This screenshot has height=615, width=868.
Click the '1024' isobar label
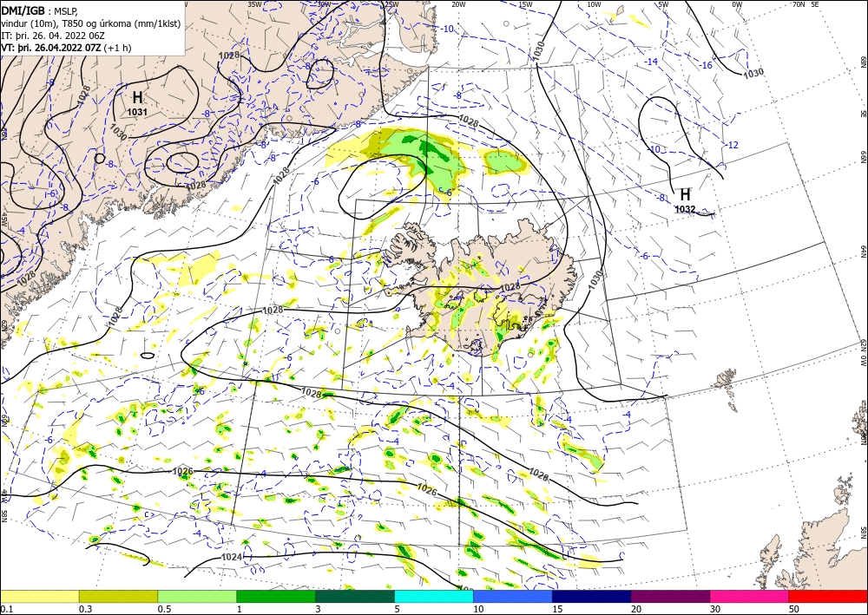[232, 557]
